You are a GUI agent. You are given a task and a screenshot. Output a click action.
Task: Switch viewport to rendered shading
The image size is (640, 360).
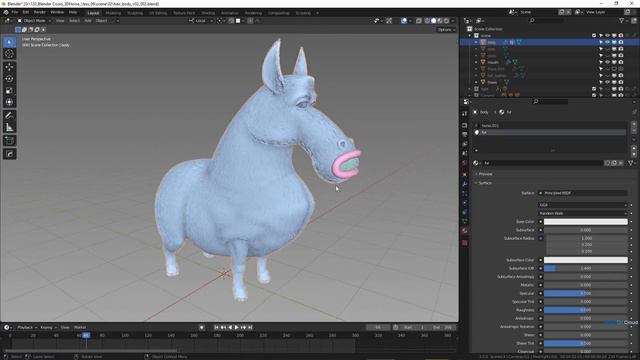pyautogui.click(x=447, y=20)
